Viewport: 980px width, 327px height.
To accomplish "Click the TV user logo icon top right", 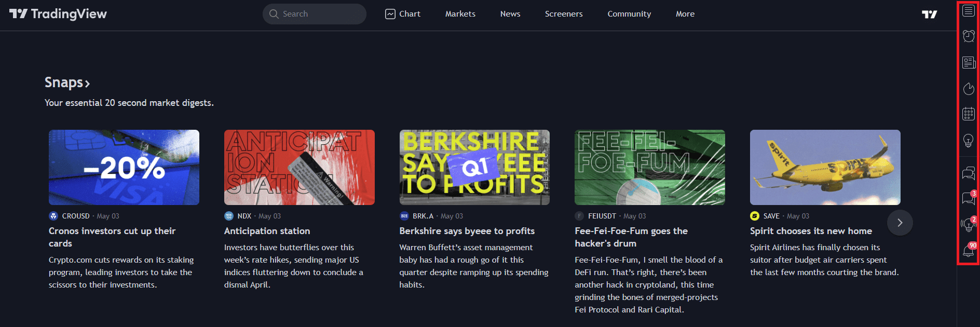I will 930,15.
